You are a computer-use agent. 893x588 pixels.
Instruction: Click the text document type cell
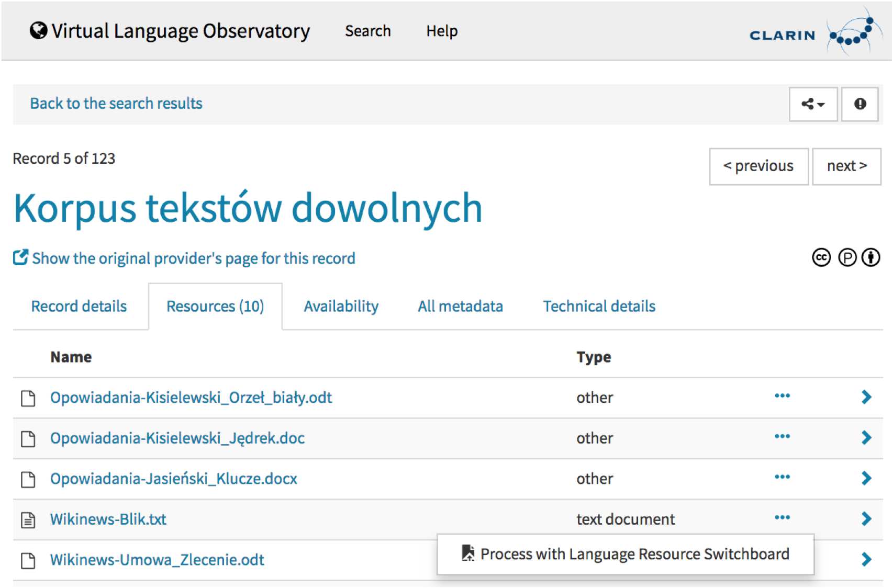(626, 519)
